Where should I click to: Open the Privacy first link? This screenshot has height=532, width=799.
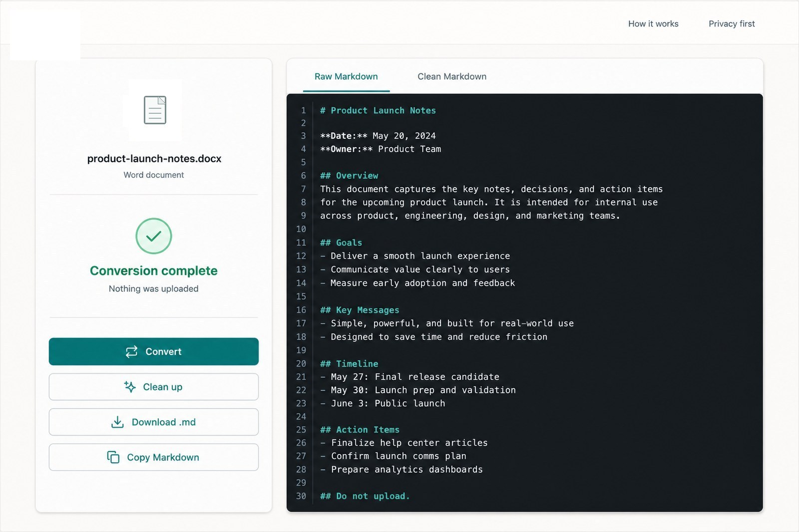[732, 23]
